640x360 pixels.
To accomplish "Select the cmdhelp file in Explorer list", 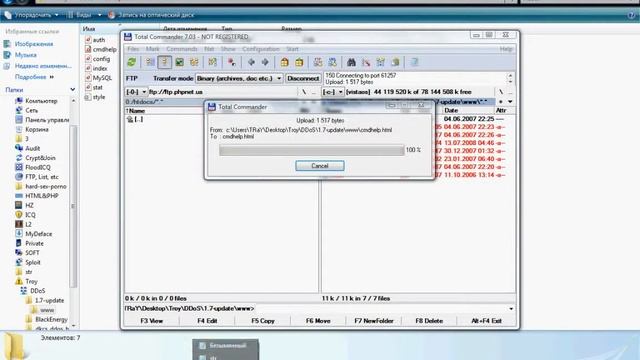I will pos(100,49).
